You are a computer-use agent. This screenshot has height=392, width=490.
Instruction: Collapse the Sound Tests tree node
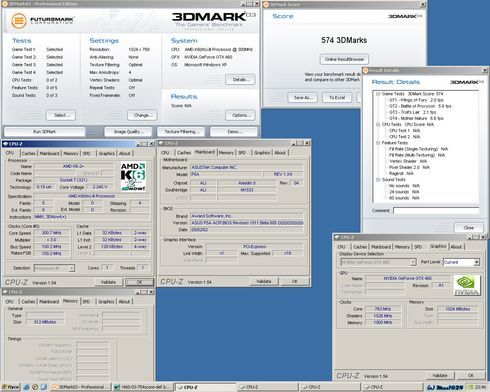coord(378,180)
